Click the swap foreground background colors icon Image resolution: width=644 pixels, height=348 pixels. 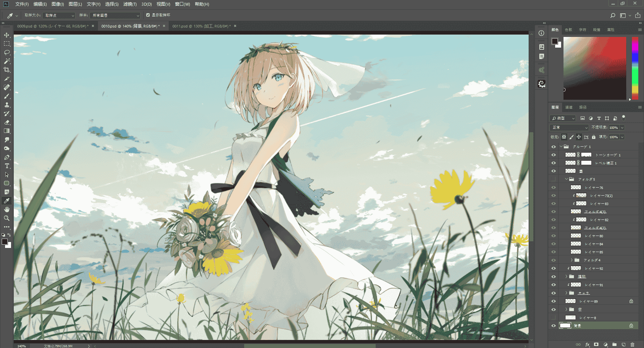9,235
